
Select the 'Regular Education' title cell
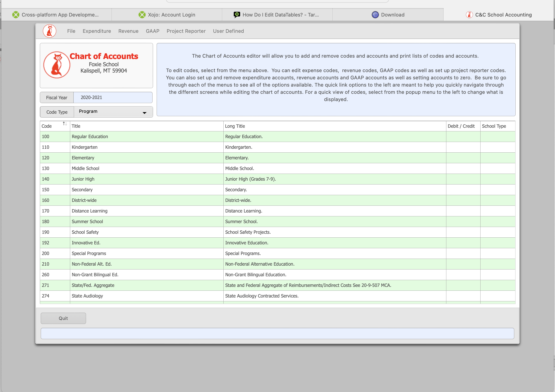point(147,137)
